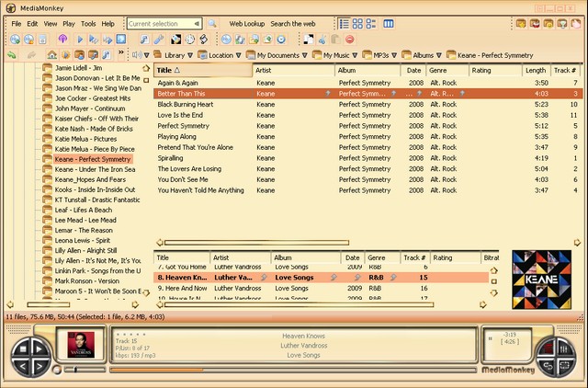
Task: Switch to details list view
Action: 344,24
